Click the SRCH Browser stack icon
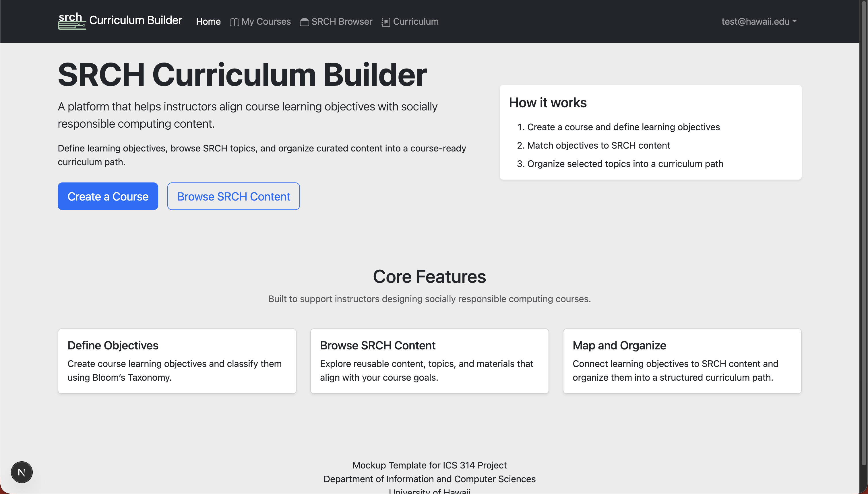Screen dimensions: 868x494 point(304,22)
